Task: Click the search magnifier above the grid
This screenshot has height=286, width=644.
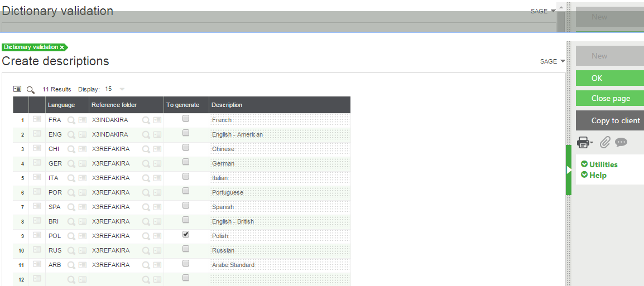Action: click(31, 89)
